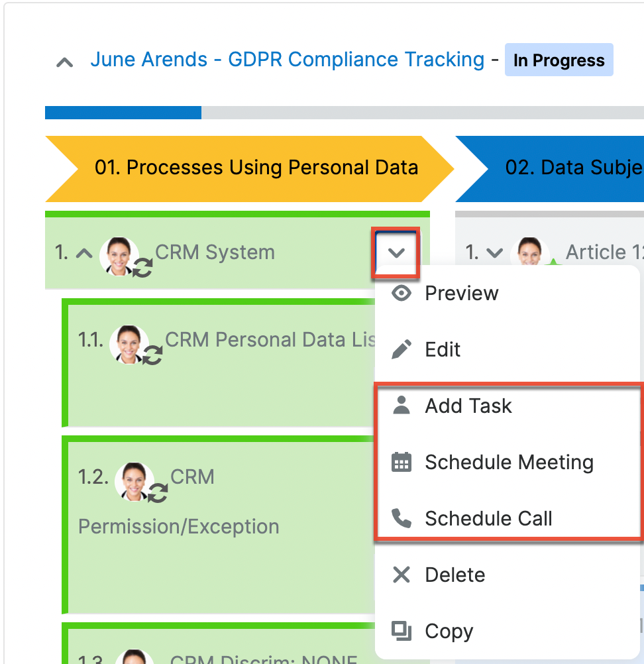Click the eye icon beside Preview
This screenshot has width=644, height=664.
click(x=402, y=293)
